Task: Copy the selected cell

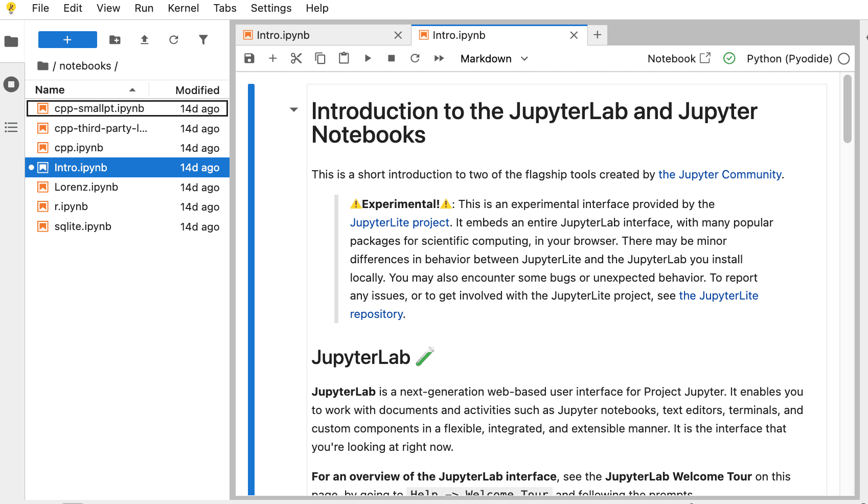Action: pyautogui.click(x=320, y=58)
